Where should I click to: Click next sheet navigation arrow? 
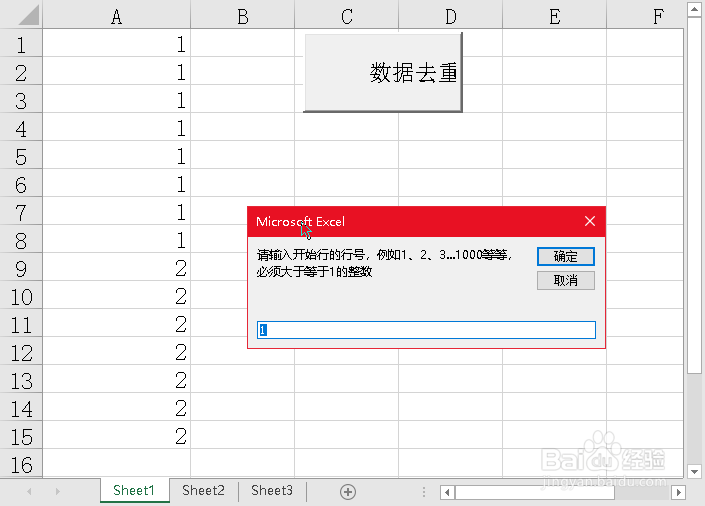58,491
